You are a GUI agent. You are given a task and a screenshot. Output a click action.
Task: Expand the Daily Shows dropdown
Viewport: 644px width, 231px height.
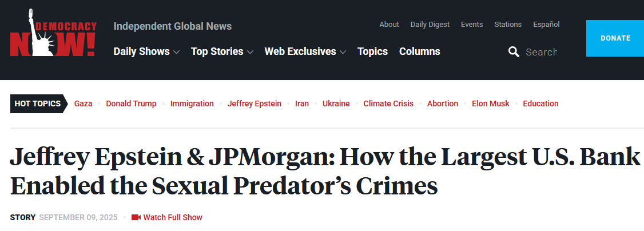point(146,51)
